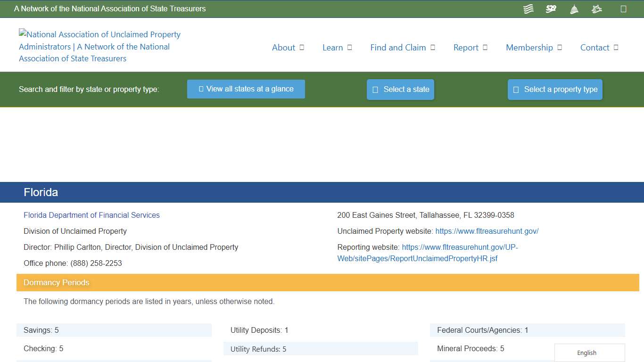Viewport: 644px width, 362px height.
Task: Click the View all states at a glance button
Action: click(x=246, y=89)
